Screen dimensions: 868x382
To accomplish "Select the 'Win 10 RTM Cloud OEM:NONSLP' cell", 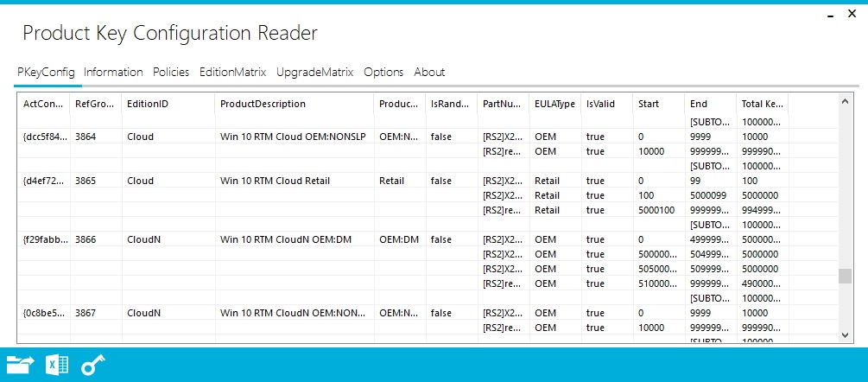I will 293,137.
